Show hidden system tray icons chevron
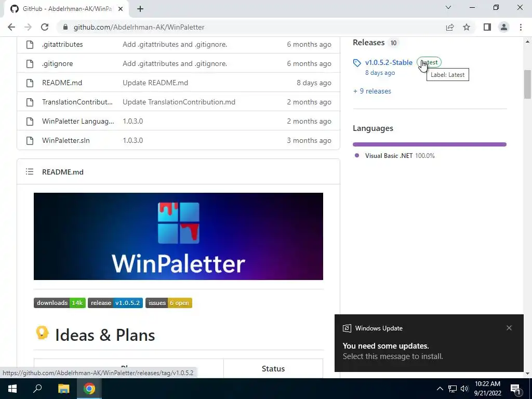Screen dimensions: 532x399 pyautogui.click(x=440, y=389)
